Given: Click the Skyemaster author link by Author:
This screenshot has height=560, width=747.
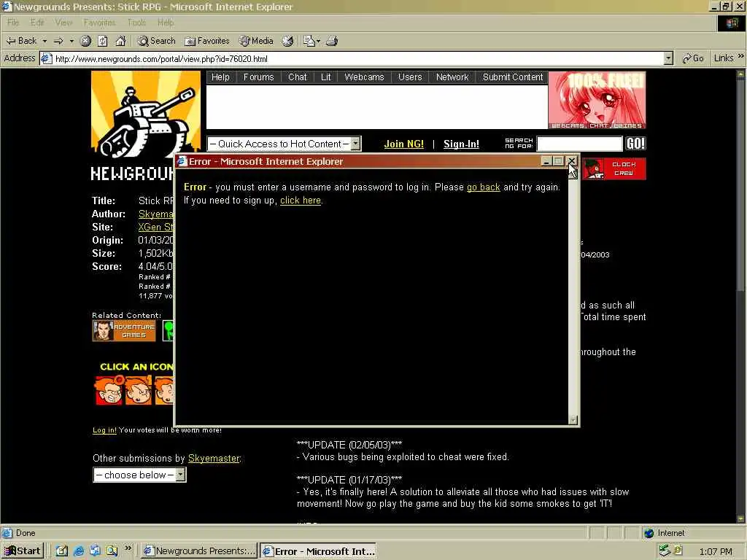Looking at the screenshot, I should [x=156, y=214].
